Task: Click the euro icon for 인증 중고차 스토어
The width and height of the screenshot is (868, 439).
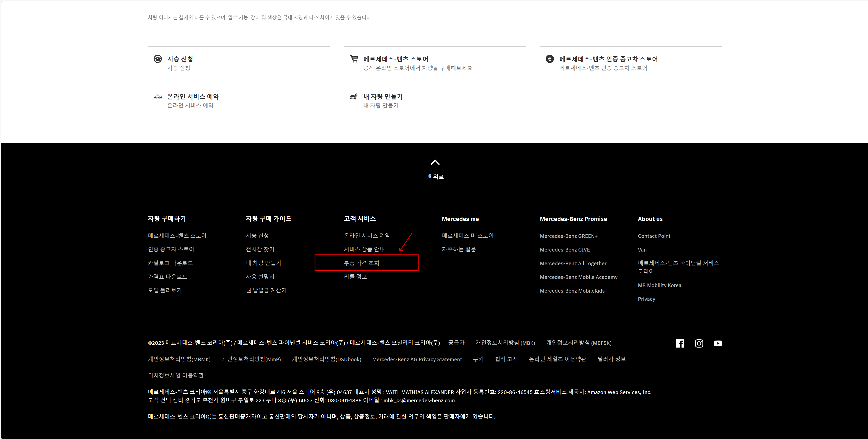Action: coord(550,59)
